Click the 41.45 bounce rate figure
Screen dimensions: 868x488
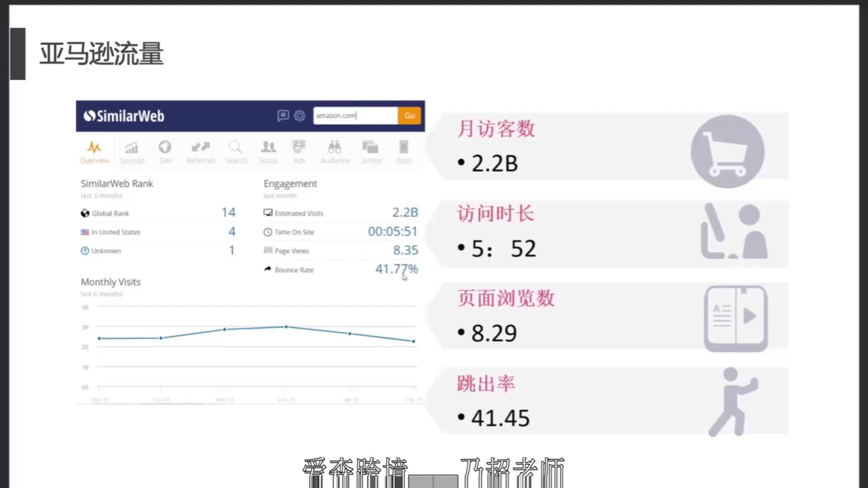(x=500, y=418)
